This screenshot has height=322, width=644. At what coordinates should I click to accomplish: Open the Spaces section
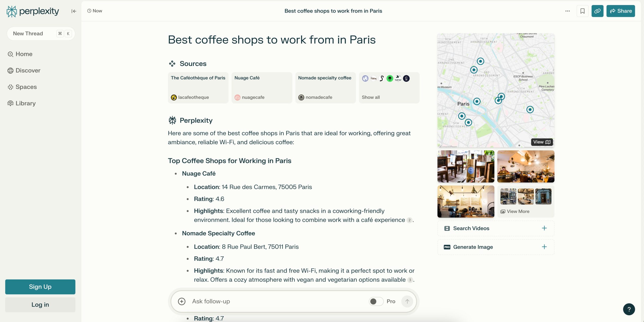click(22, 87)
